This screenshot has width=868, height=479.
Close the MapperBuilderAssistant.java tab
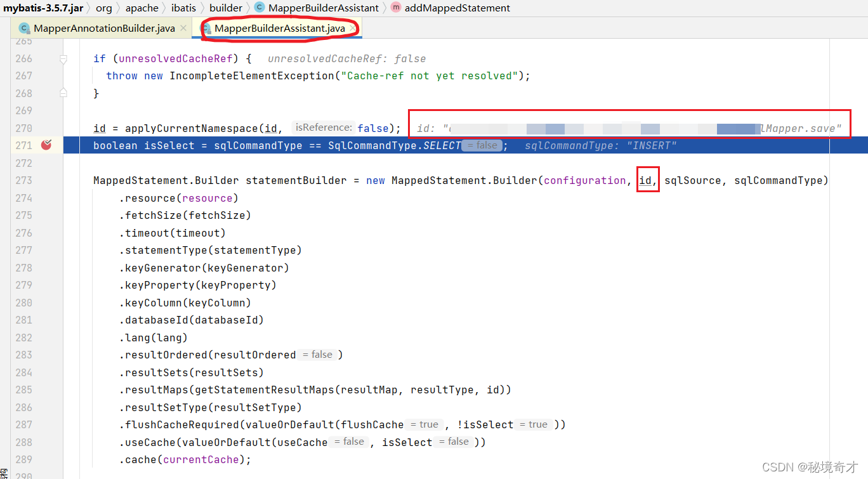[352, 29]
